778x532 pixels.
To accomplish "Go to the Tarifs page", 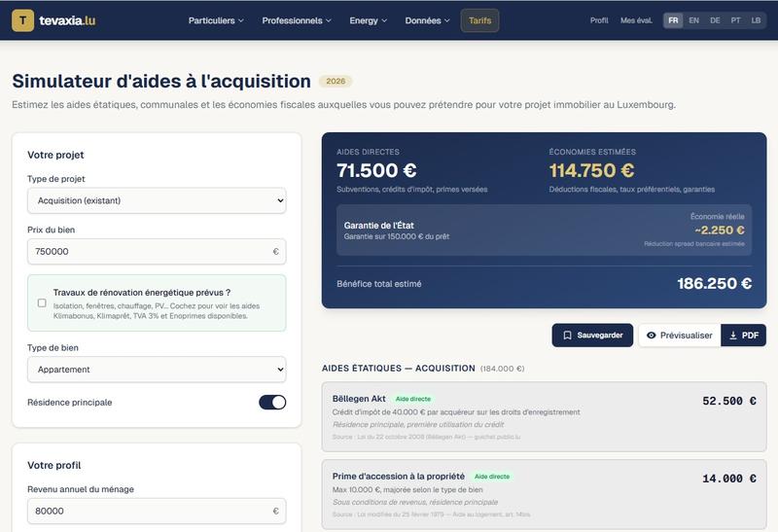I will [x=479, y=20].
